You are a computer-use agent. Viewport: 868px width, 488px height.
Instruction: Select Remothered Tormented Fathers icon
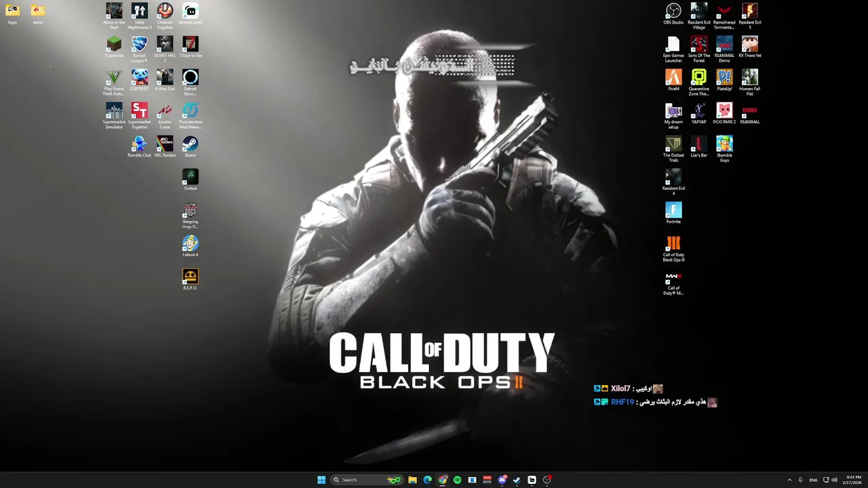coord(724,16)
